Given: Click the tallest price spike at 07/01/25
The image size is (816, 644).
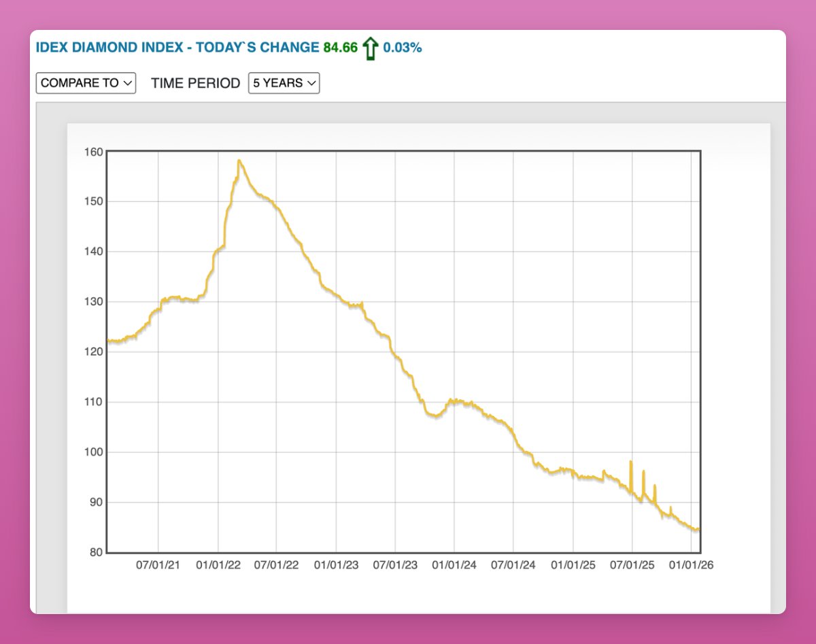Looking at the screenshot, I should point(631,462).
